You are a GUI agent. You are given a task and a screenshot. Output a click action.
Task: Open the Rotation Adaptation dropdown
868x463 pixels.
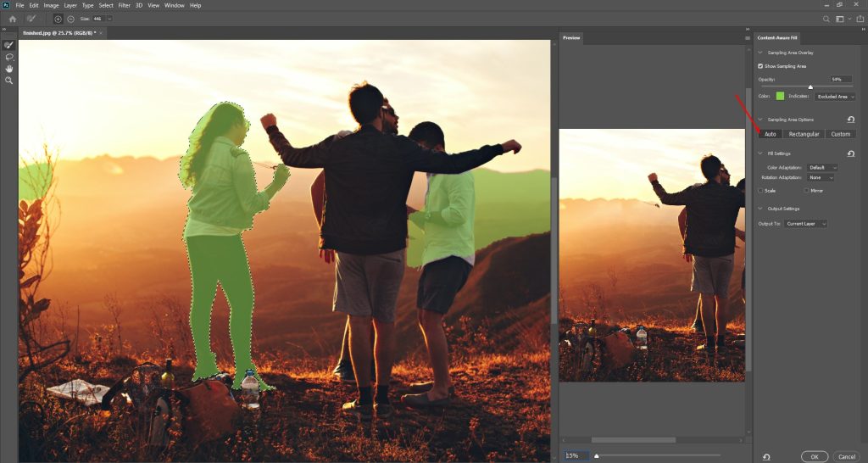point(821,178)
